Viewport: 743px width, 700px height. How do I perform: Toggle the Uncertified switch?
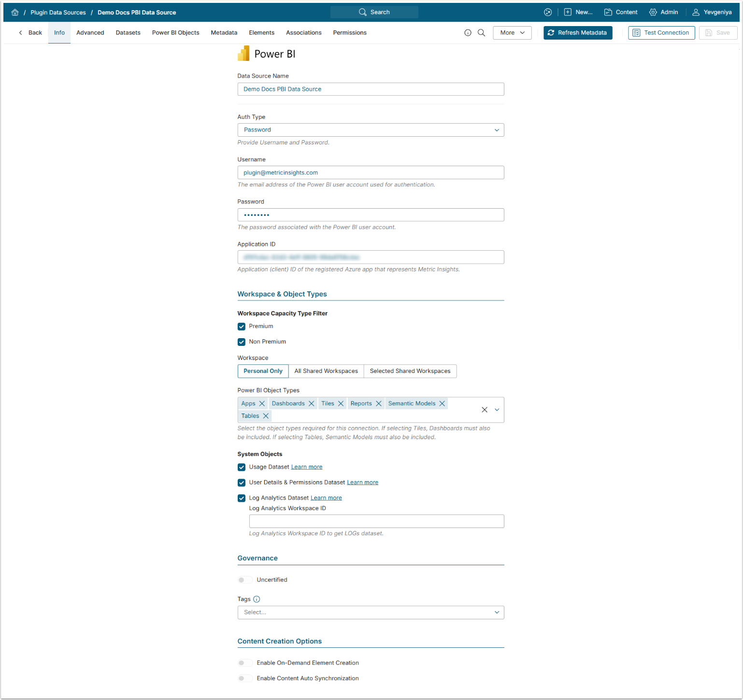click(245, 580)
